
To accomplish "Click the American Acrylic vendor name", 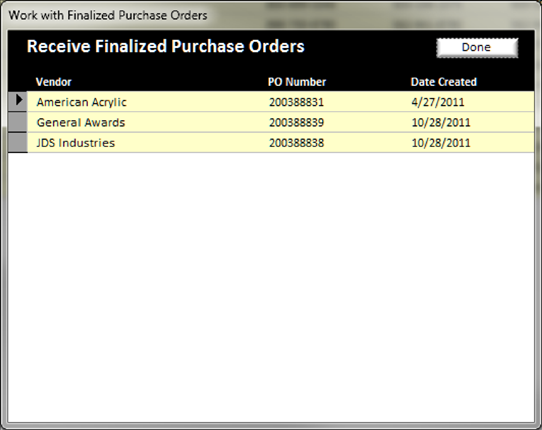I will [x=82, y=102].
